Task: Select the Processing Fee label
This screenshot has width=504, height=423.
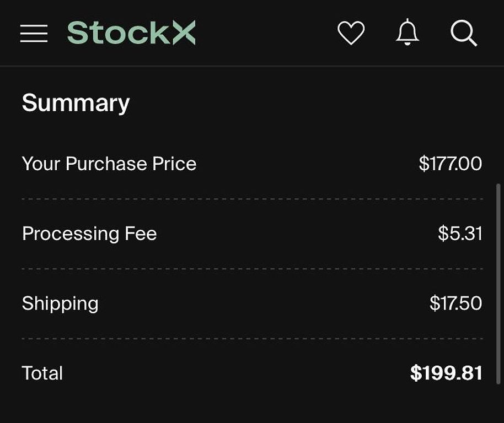Action: tap(89, 234)
